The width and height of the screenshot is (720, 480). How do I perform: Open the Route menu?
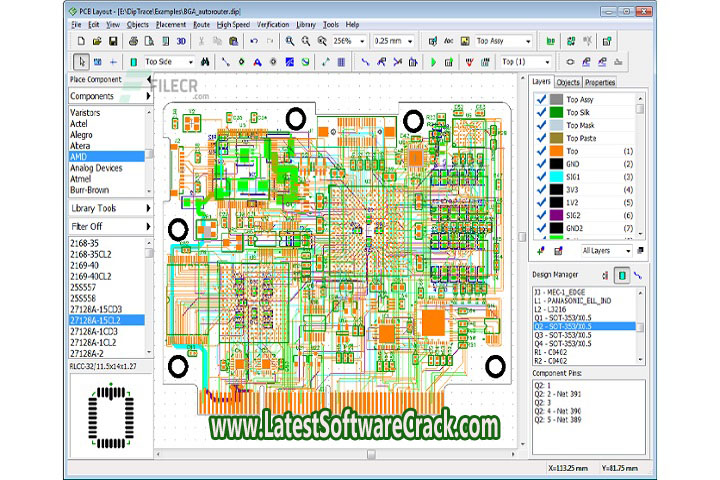(201, 23)
